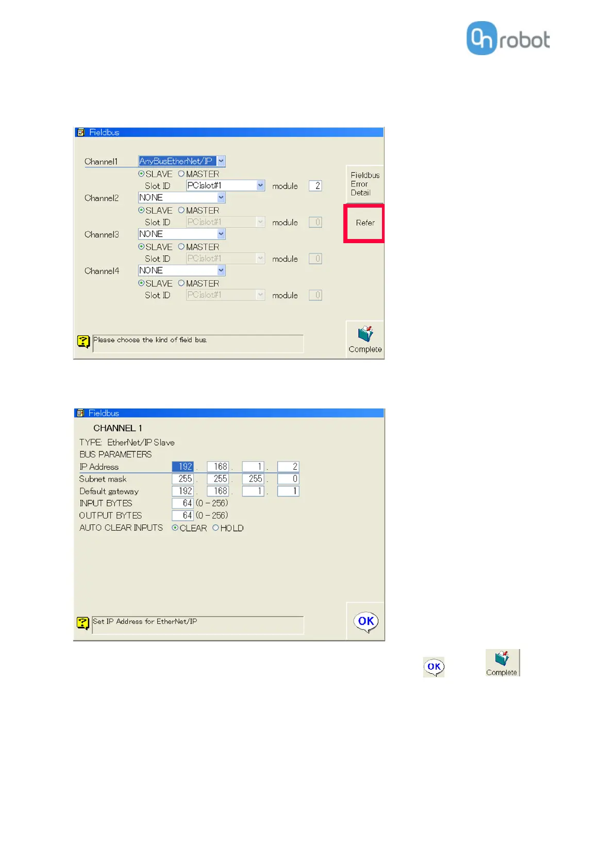This screenshot has width=614, height=868.
Task: Open the Channel1 Slot ID PCIslot#1 dropdown
Action: pyautogui.click(x=226, y=185)
